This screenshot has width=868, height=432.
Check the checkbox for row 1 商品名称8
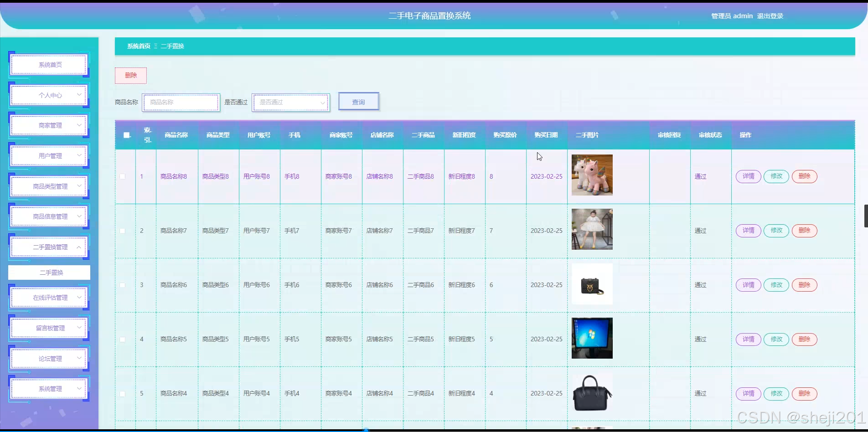point(122,176)
